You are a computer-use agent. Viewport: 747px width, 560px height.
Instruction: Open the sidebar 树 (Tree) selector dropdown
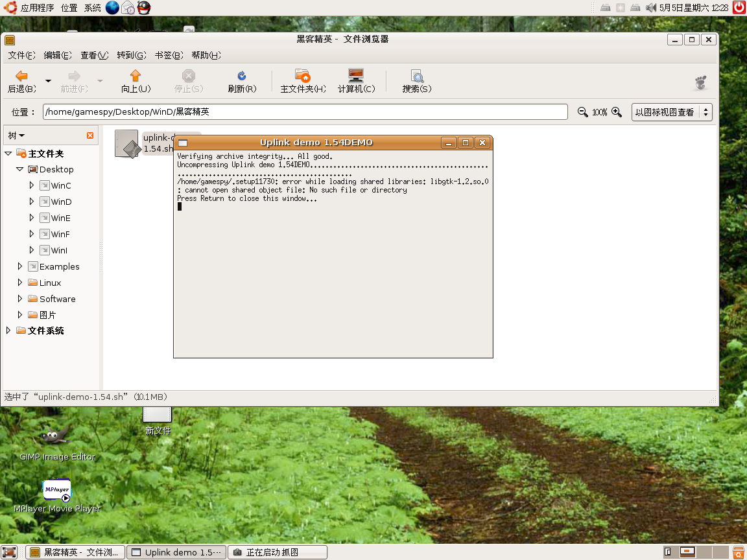point(16,135)
